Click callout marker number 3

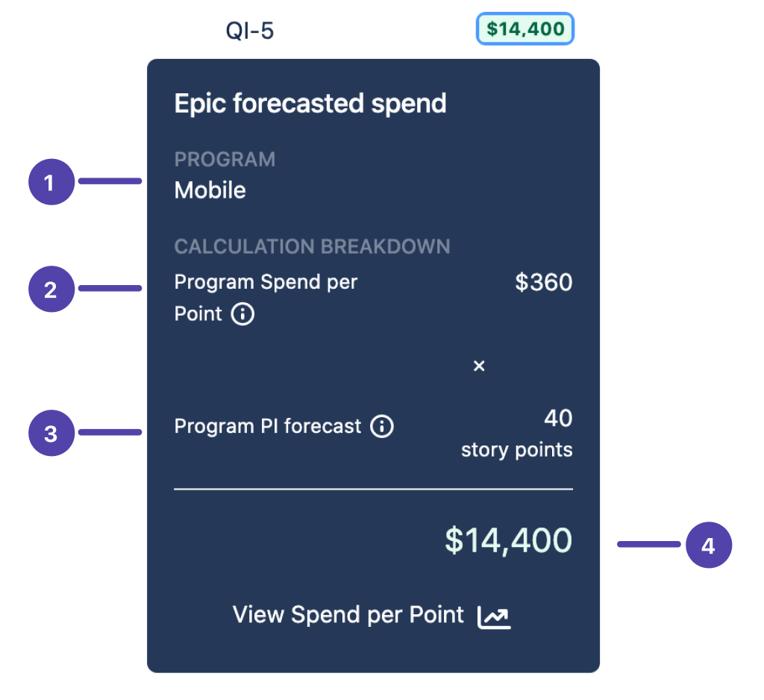tap(51, 434)
